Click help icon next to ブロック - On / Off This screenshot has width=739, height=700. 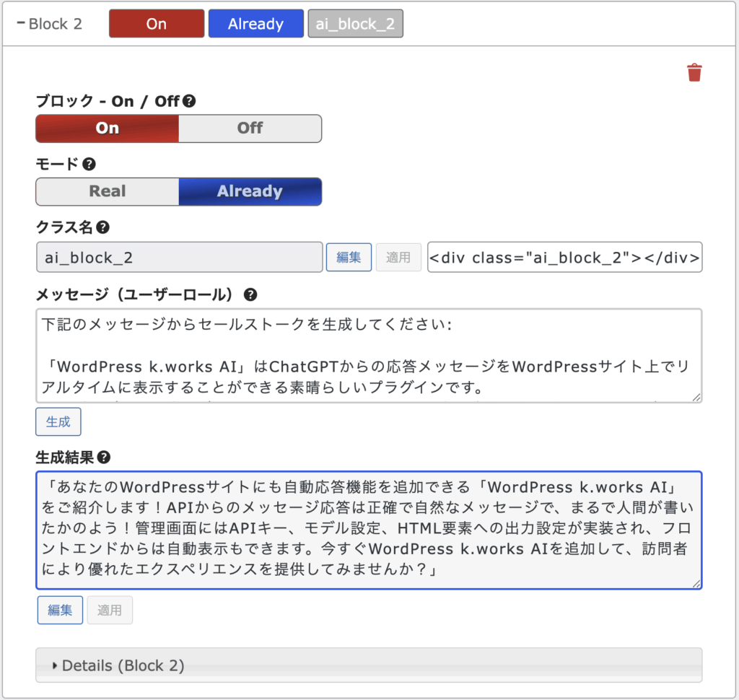tap(189, 101)
